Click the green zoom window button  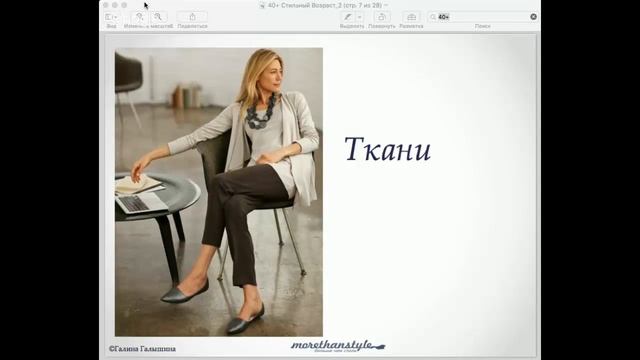pyautogui.click(x=124, y=5)
